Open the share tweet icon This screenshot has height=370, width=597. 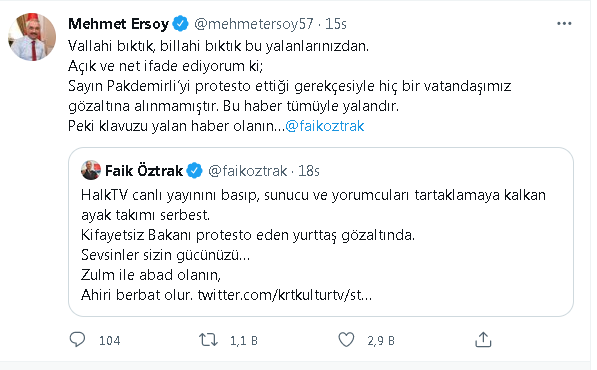483,339
